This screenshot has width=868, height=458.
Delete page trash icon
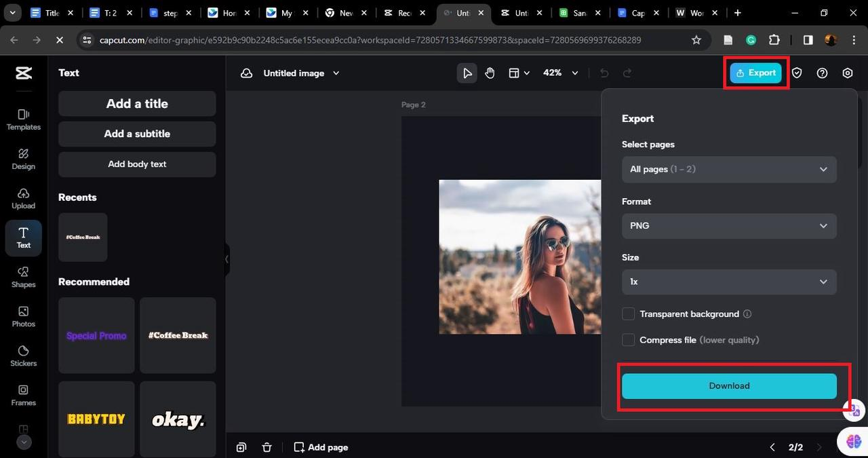click(267, 447)
